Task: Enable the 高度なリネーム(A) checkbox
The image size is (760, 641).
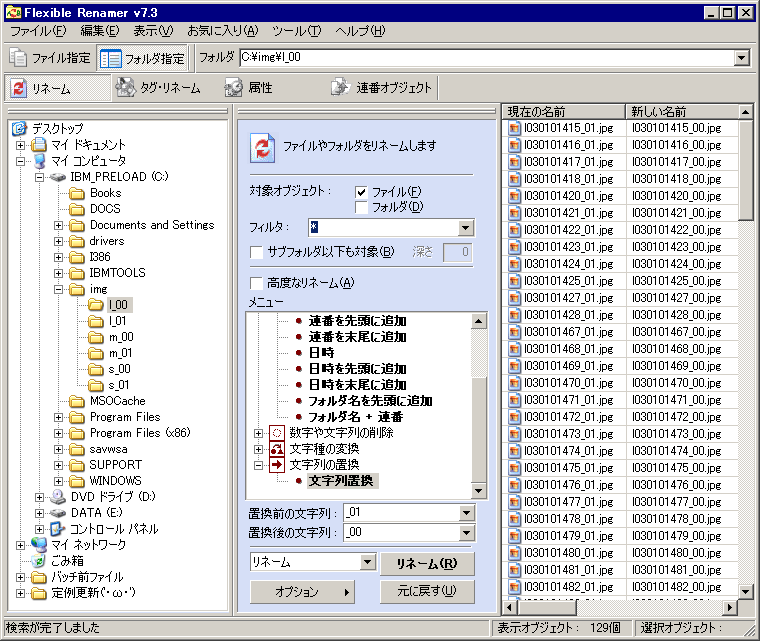Action: coord(256,283)
